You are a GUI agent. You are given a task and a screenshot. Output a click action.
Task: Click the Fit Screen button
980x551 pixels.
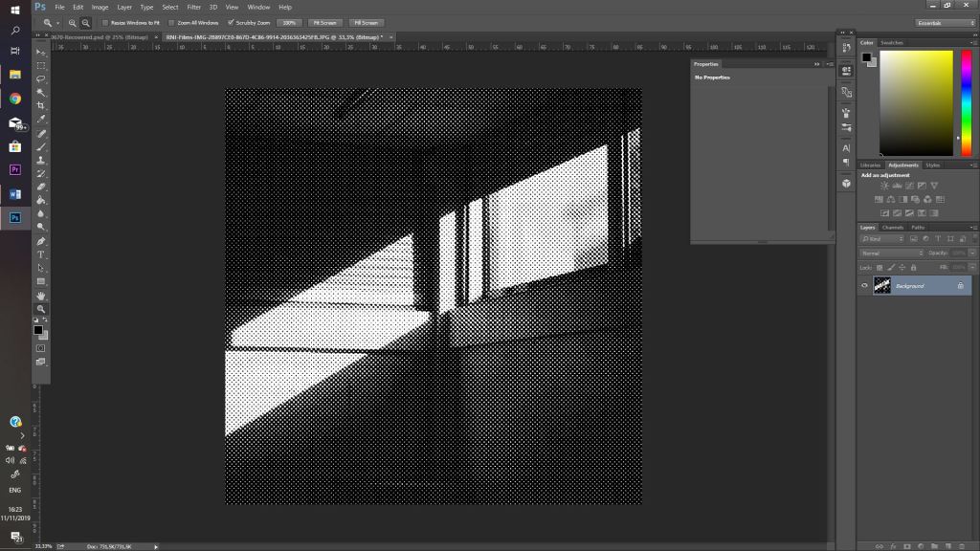tap(325, 22)
